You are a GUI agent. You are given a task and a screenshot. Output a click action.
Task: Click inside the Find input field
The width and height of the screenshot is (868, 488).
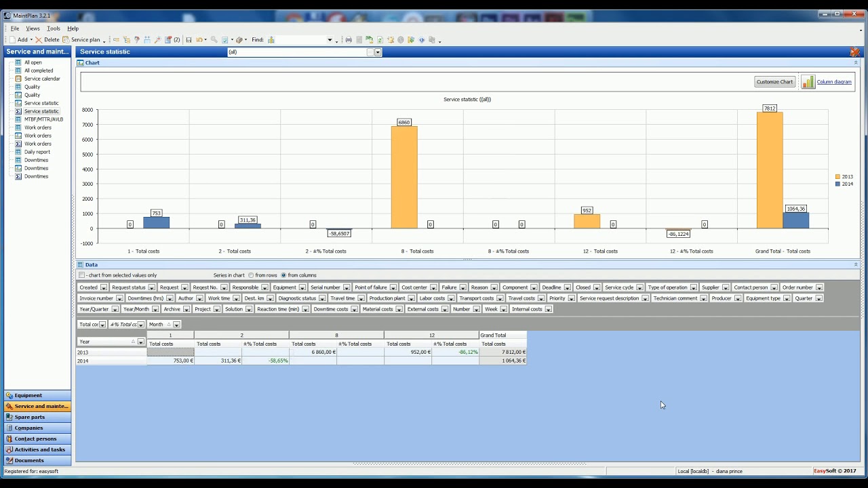tap(300, 40)
